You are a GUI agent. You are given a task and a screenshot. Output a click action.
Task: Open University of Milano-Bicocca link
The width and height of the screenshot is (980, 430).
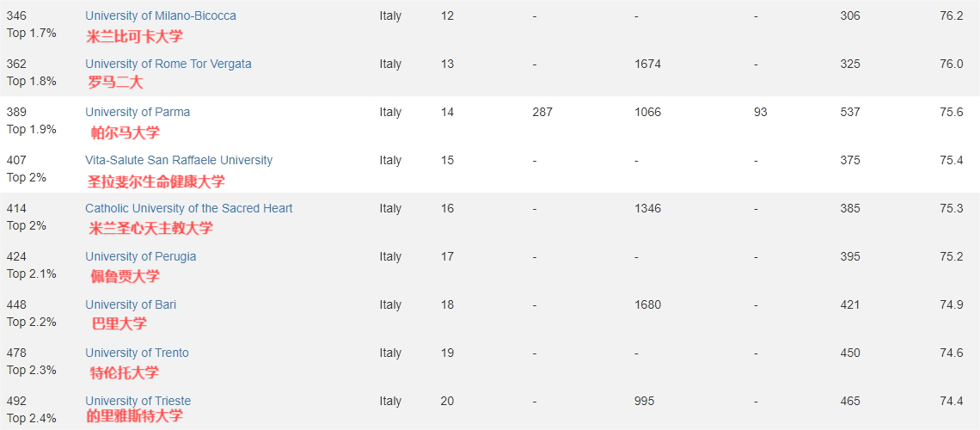(x=161, y=15)
